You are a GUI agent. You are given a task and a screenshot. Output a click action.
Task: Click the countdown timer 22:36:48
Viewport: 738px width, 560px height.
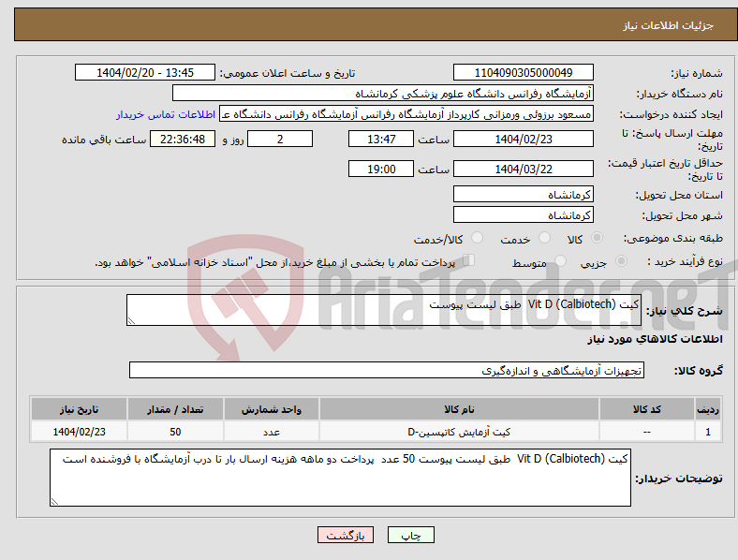click(x=183, y=139)
